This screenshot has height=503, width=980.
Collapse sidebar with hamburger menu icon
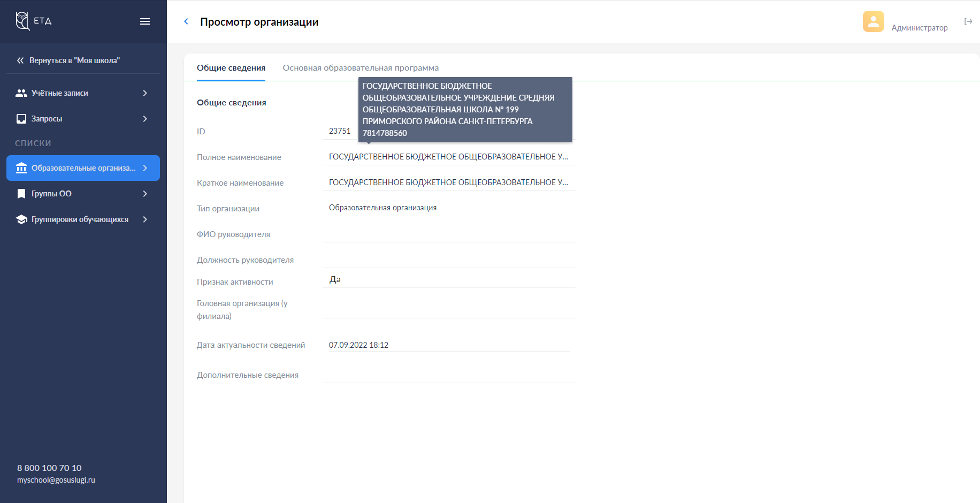coord(145,21)
